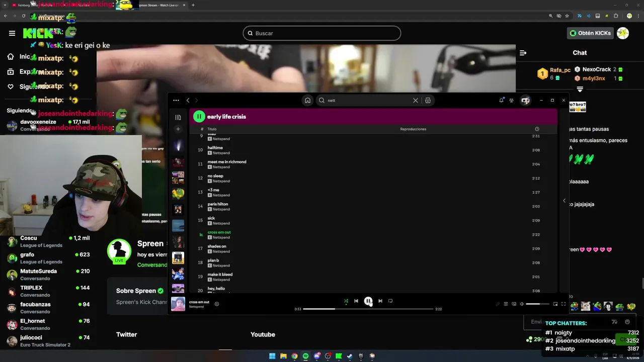Viewport: 644px width, 362px height.
Task: Sort by Reproducciones column header
Action: pos(413,129)
